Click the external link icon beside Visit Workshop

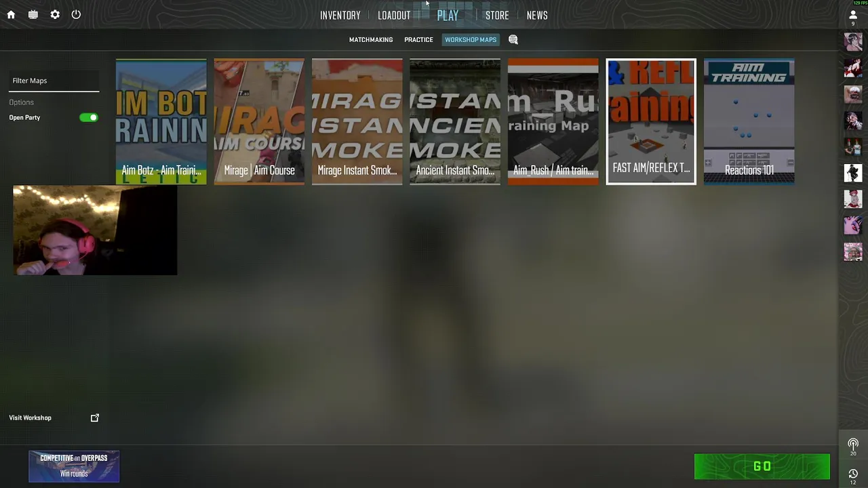point(95,418)
